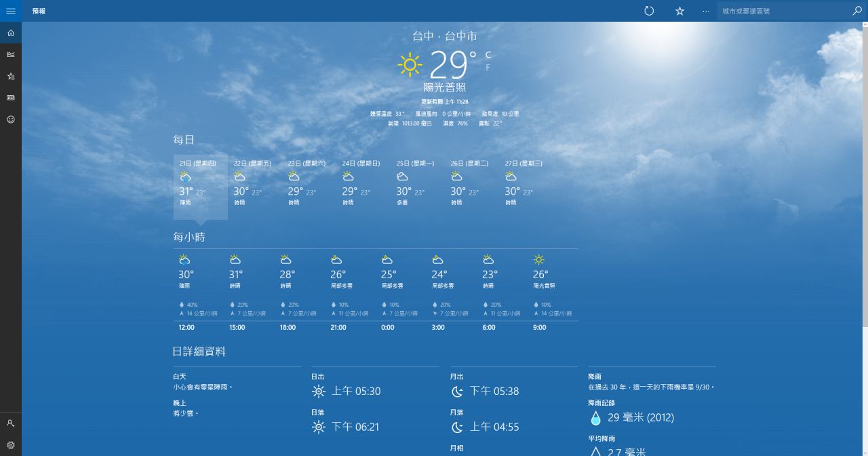Click the moonset time 上午 04:55
The height and width of the screenshot is (456, 868).
click(494, 427)
